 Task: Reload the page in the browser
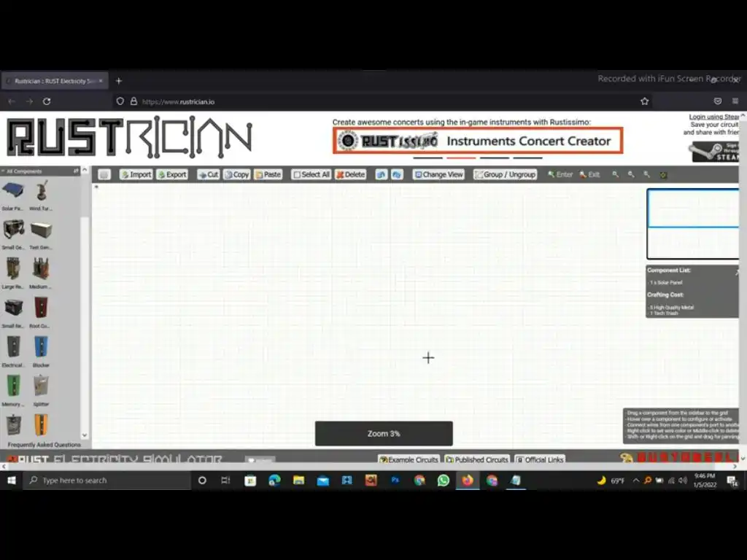point(47,101)
